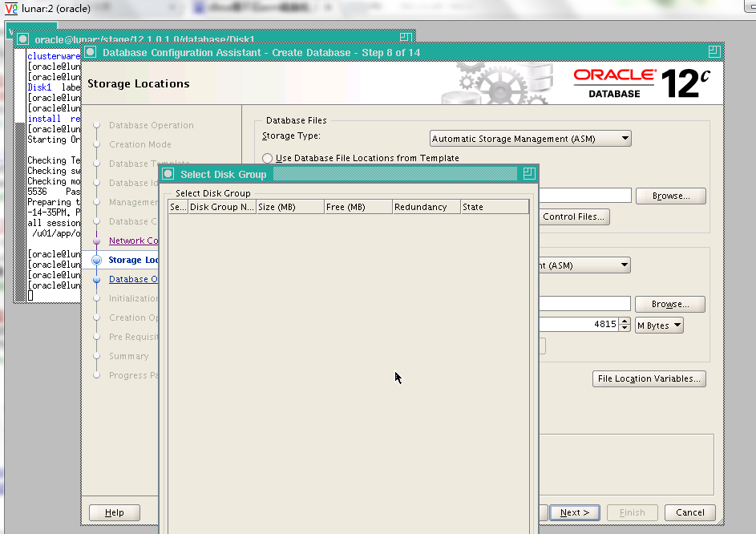Viewport: 756px width, 534px height.
Task: Maximize the Database Configuration Assistant window
Action: point(714,51)
